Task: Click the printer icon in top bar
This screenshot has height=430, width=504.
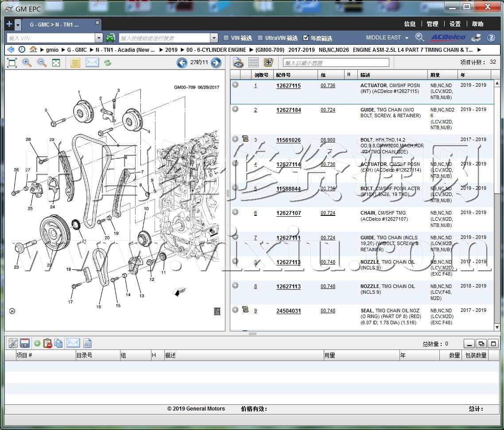Action: (x=476, y=38)
